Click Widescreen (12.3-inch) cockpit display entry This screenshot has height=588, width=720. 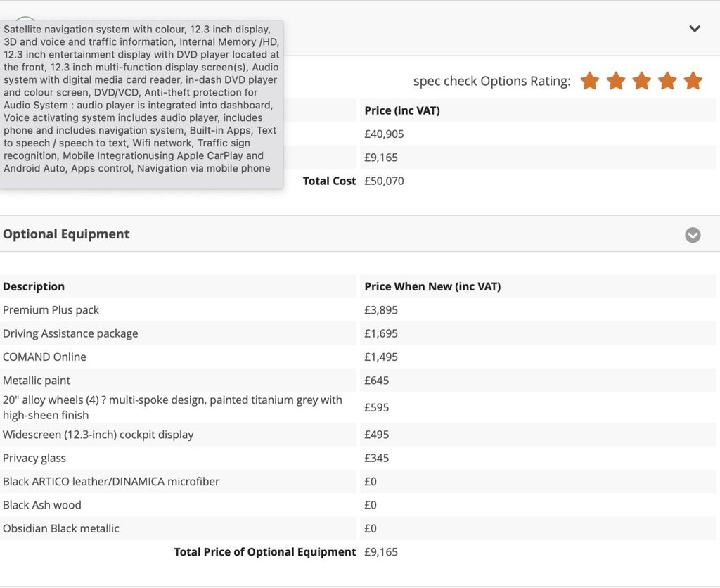pyautogui.click(x=98, y=435)
